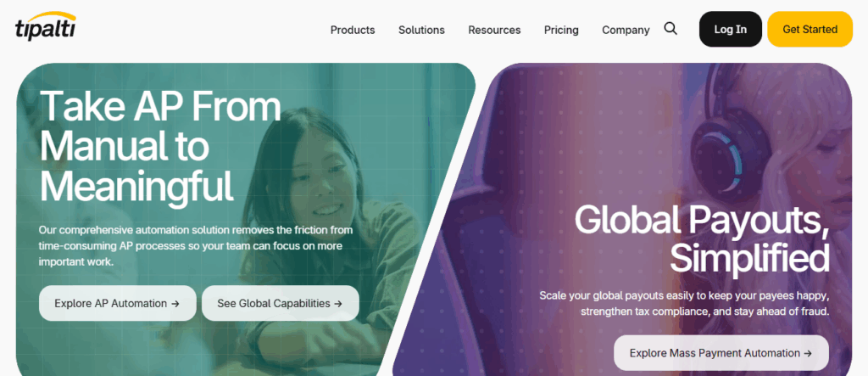Expand the Solutions navigation menu
Viewport: 868px width, 376px height.
(x=421, y=30)
